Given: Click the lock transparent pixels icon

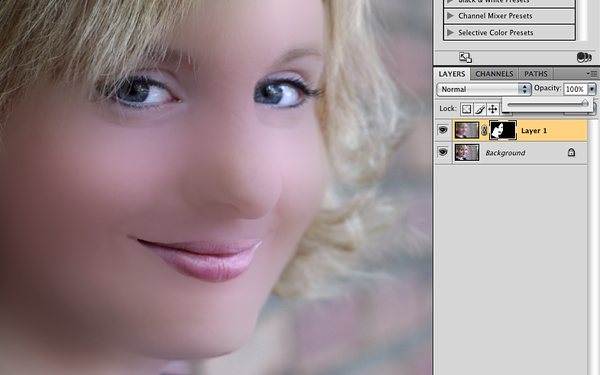Looking at the screenshot, I should tap(466, 109).
